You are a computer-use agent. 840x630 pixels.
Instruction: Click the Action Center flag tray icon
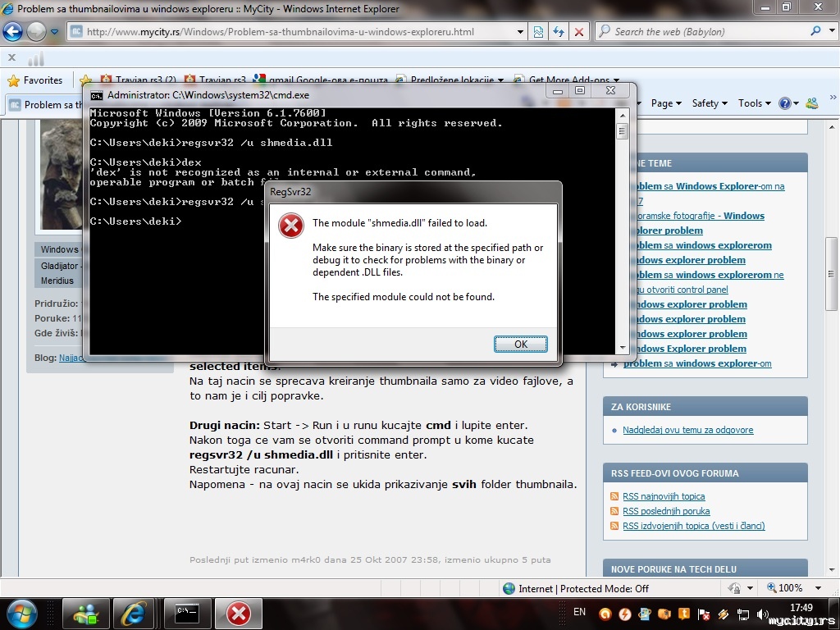click(x=704, y=614)
